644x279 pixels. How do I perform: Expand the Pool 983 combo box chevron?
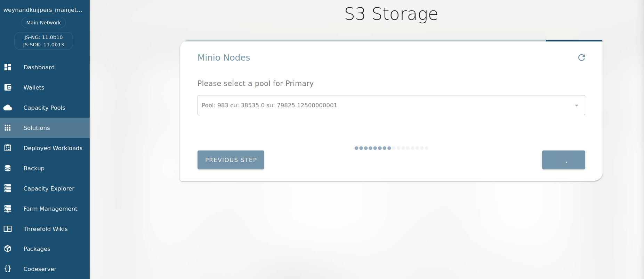point(576,105)
